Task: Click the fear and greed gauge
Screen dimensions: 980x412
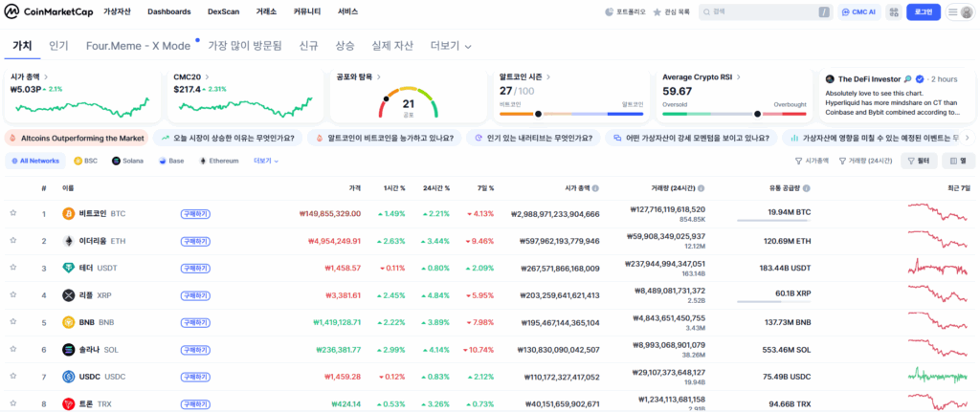Action: coord(408,101)
